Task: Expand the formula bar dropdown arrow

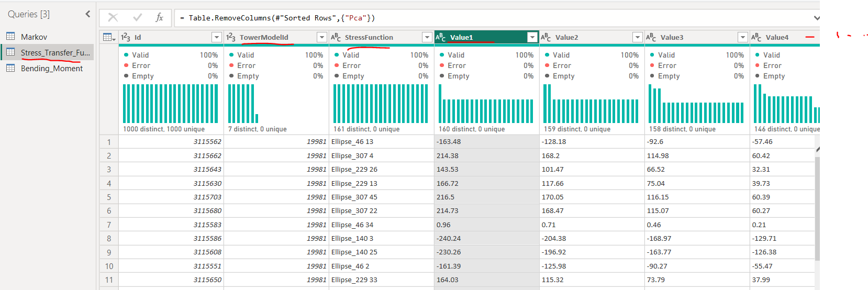Action: pos(816,18)
